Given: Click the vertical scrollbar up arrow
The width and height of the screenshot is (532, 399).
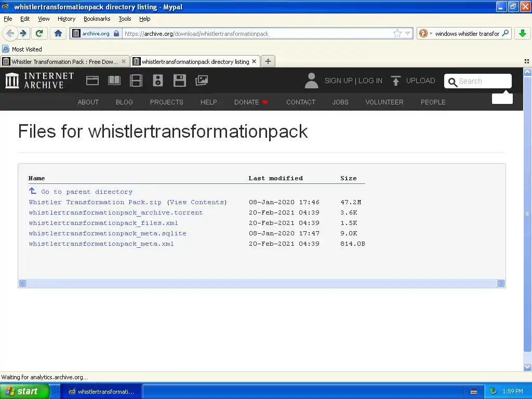Looking at the screenshot, I should (x=527, y=72).
